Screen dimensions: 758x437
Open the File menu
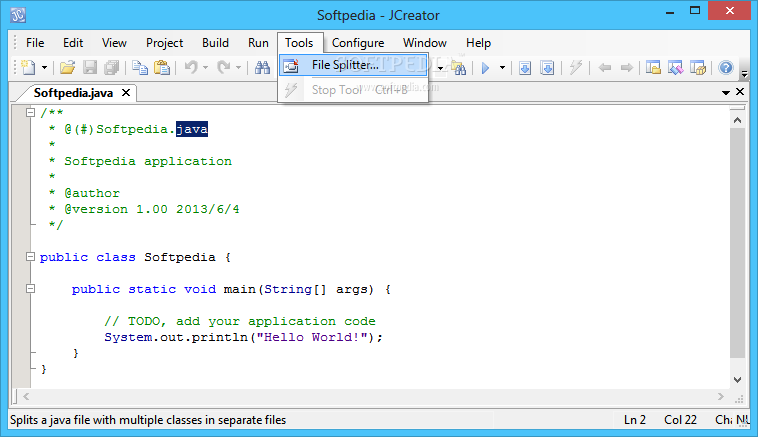tap(35, 43)
